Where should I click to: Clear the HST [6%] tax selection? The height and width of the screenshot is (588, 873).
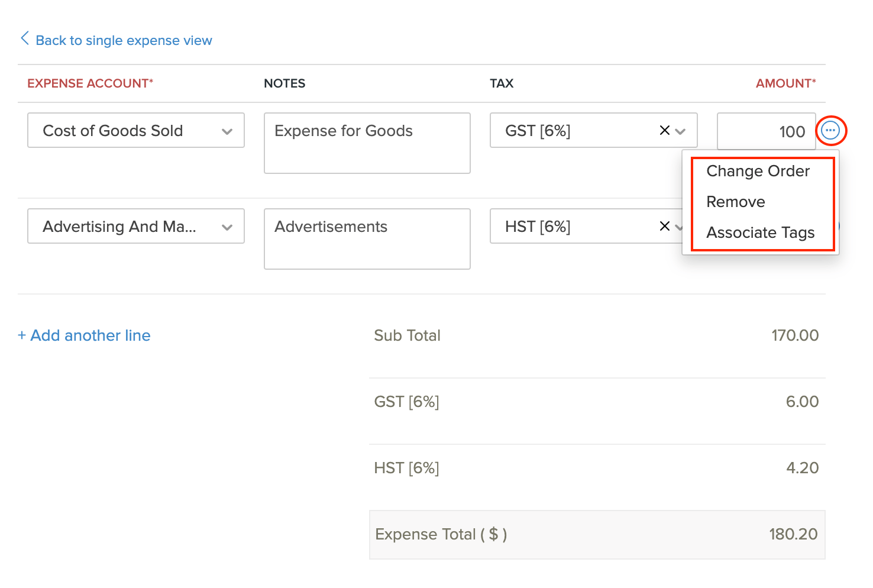(x=664, y=226)
